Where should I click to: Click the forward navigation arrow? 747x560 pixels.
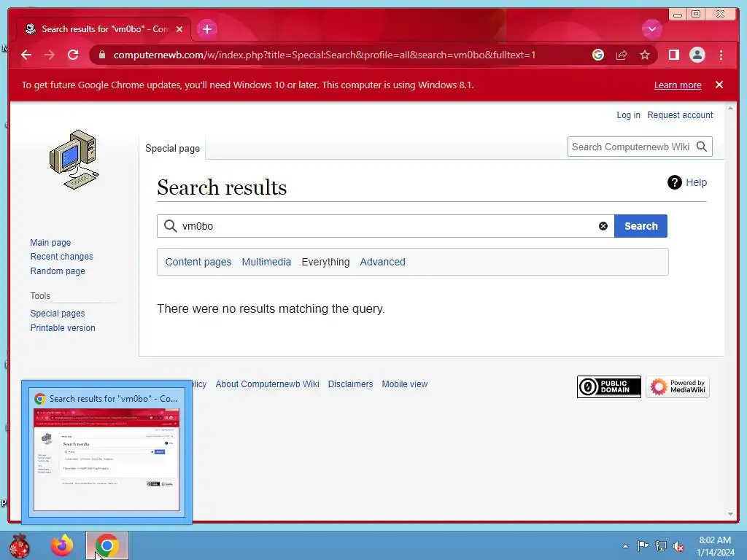pos(50,55)
